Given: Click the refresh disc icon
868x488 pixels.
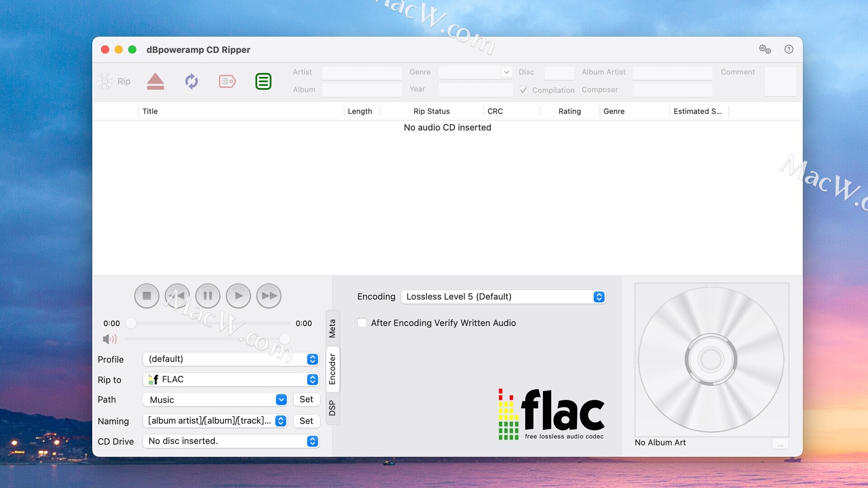Looking at the screenshot, I should coord(191,81).
